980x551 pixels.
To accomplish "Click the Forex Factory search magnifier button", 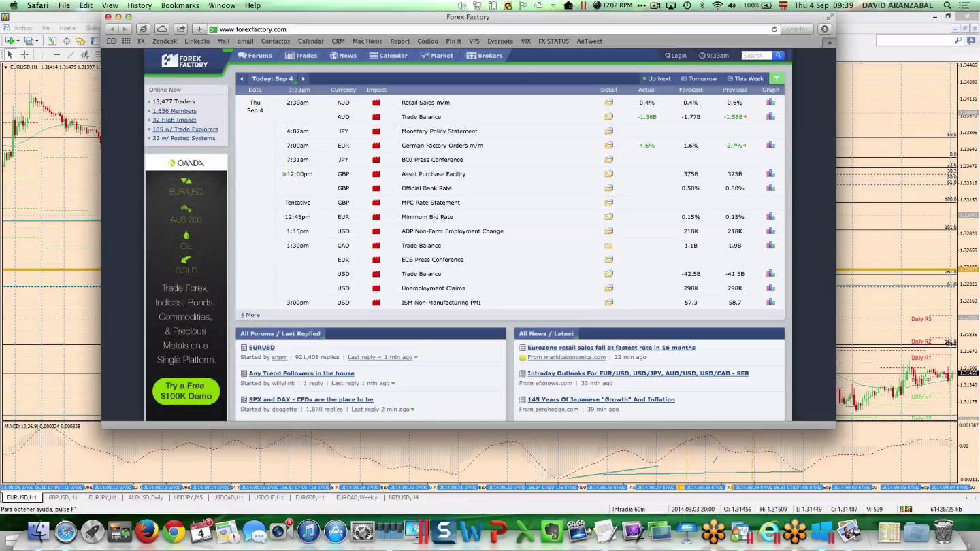I will pyautogui.click(x=779, y=56).
